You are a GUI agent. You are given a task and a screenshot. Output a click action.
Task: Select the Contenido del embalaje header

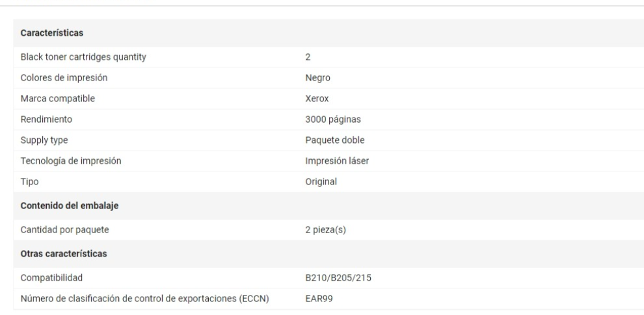pyautogui.click(x=70, y=205)
